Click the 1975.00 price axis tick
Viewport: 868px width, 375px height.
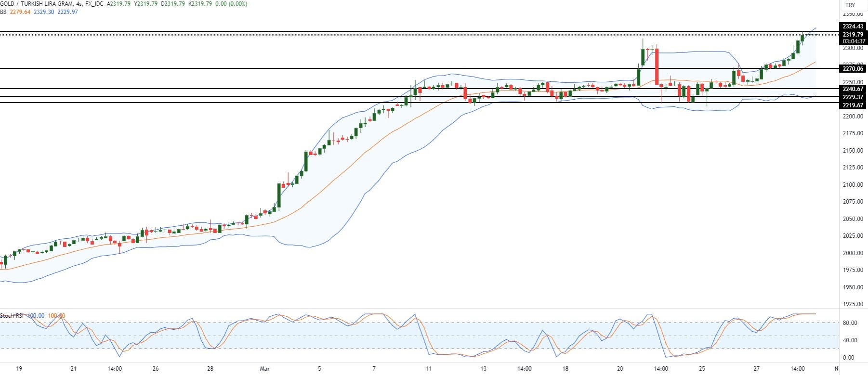pyautogui.click(x=853, y=270)
